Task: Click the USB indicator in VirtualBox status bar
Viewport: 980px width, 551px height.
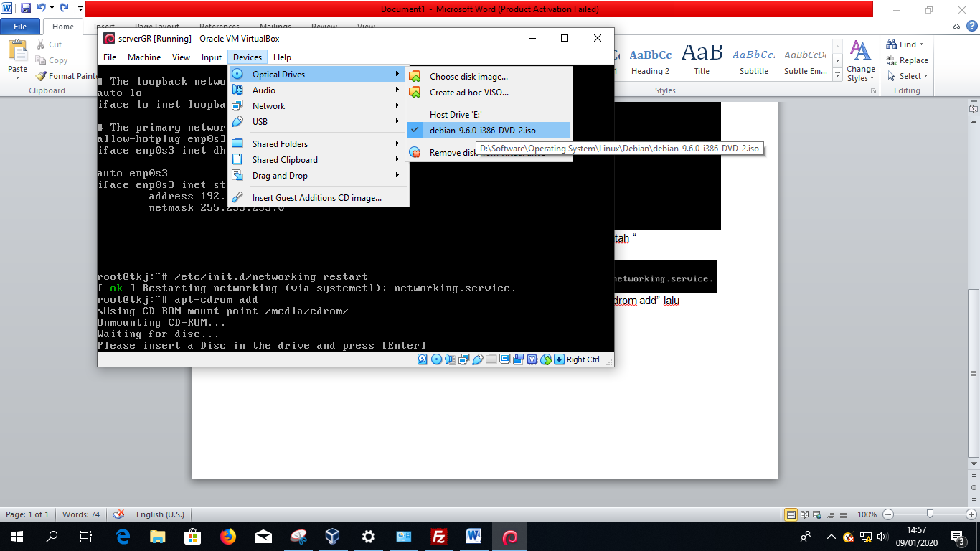Action: pyautogui.click(x=478, y=359)
